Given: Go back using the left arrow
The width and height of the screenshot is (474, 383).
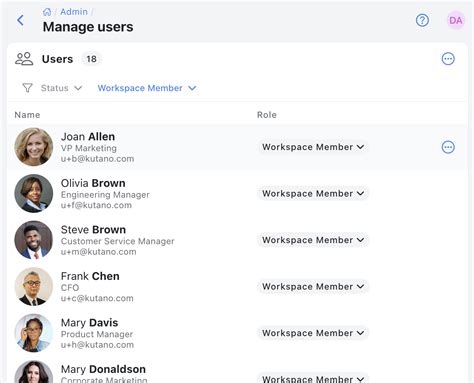Looking at the screenshot, I should [20, 20].
